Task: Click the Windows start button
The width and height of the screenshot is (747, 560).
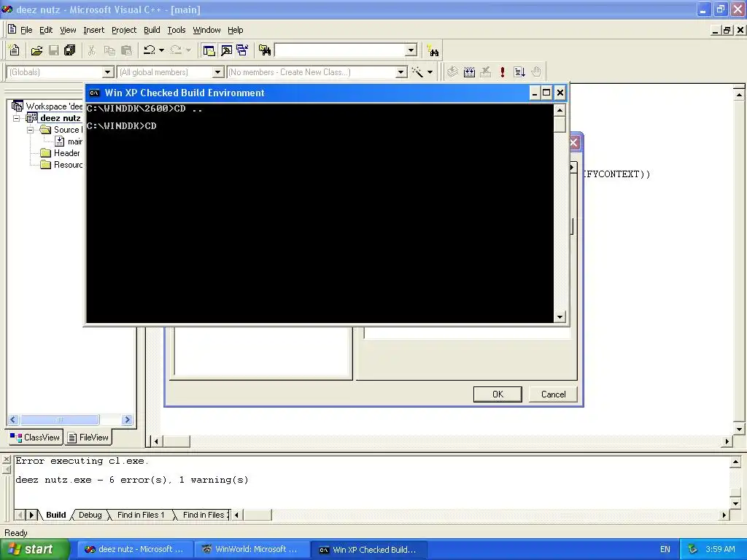Action: [35, 549]
